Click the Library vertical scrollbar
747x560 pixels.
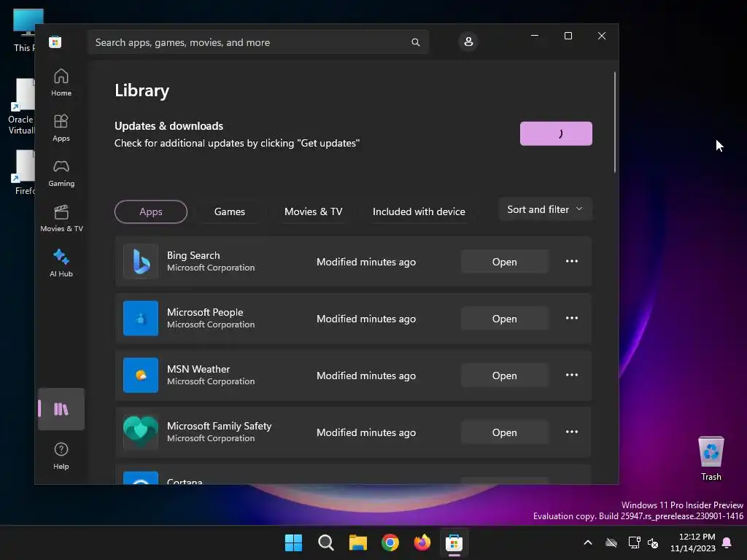click(x=614, y=122)
